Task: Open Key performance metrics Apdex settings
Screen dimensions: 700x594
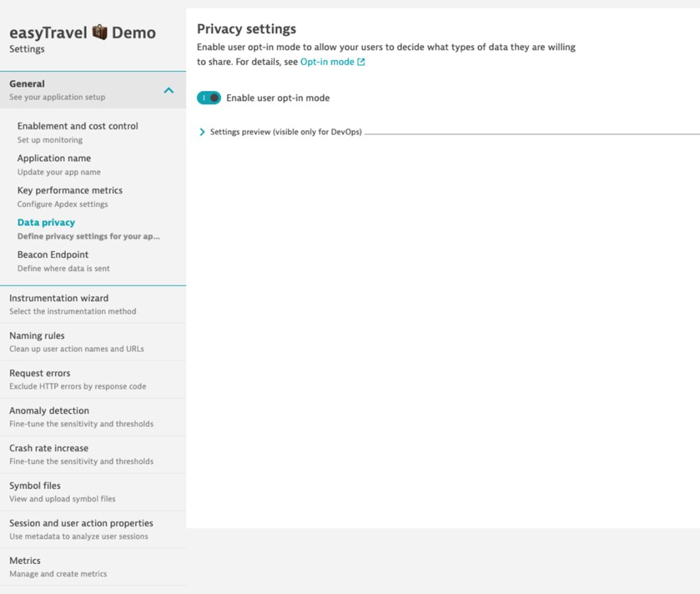Action: coord(69,190)
